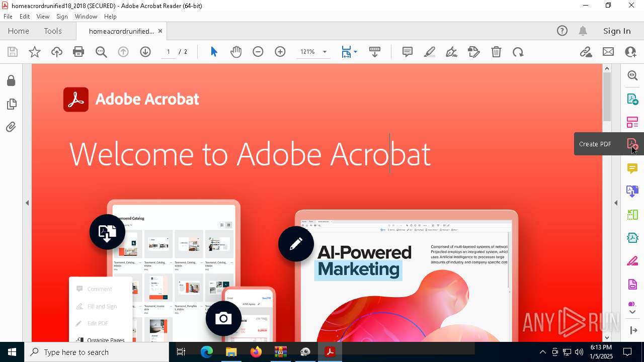Expand more tools chevron in right pane

(633, 312)
